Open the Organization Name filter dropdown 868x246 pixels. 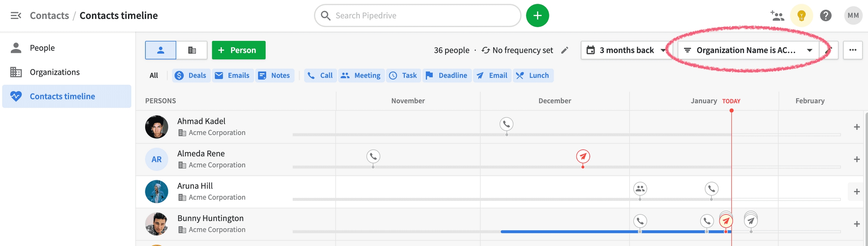click(748, 50)
